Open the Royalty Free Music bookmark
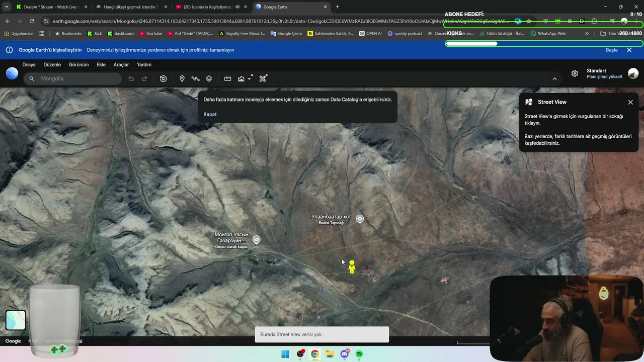Image resolution: width=644 pixels, height=362 pixels. [x=242, y=34]
